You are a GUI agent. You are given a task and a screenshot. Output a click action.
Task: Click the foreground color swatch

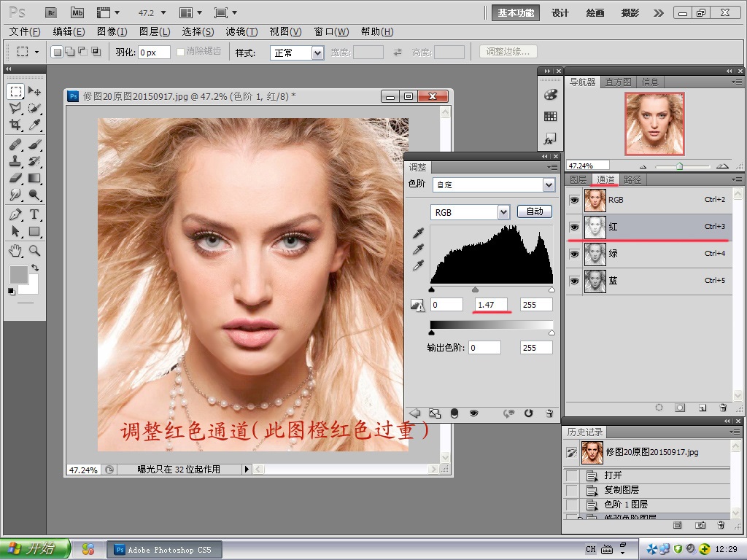pyautogui.click(x=18, y=275)
